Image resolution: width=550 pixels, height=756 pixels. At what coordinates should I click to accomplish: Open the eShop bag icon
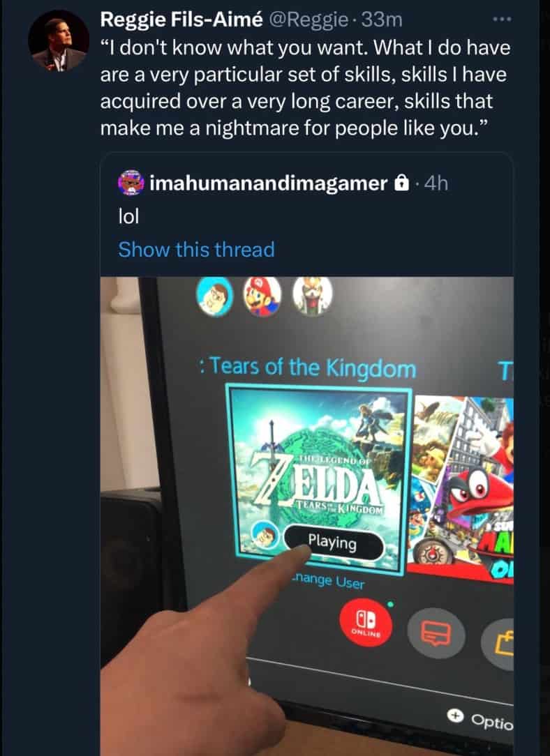tap(498, 644)
